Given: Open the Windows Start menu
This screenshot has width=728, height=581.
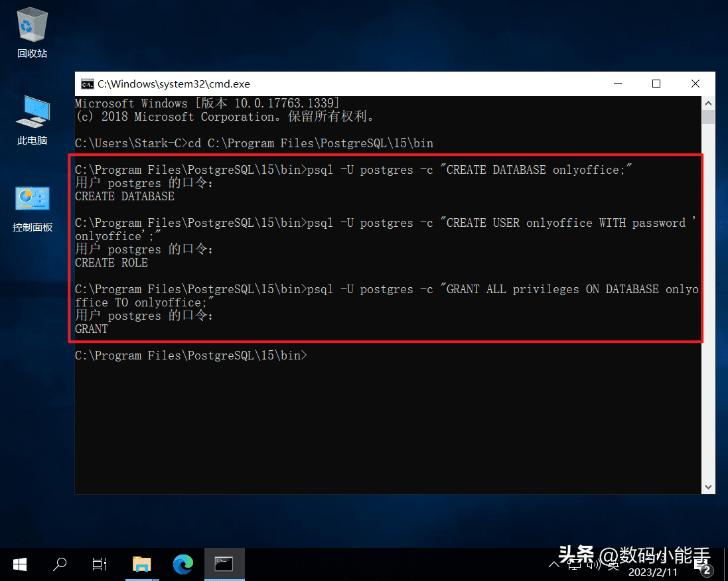Looking at the screenshot, I should tap(20, 564).
